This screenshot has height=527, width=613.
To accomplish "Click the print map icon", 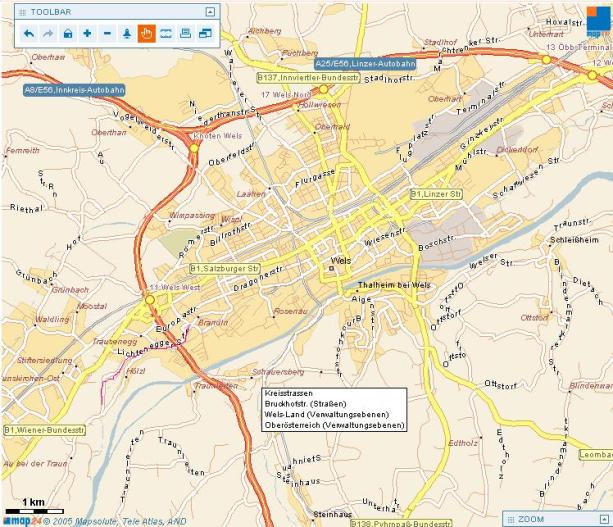I will pyautogui.click(x=185, y=33).
